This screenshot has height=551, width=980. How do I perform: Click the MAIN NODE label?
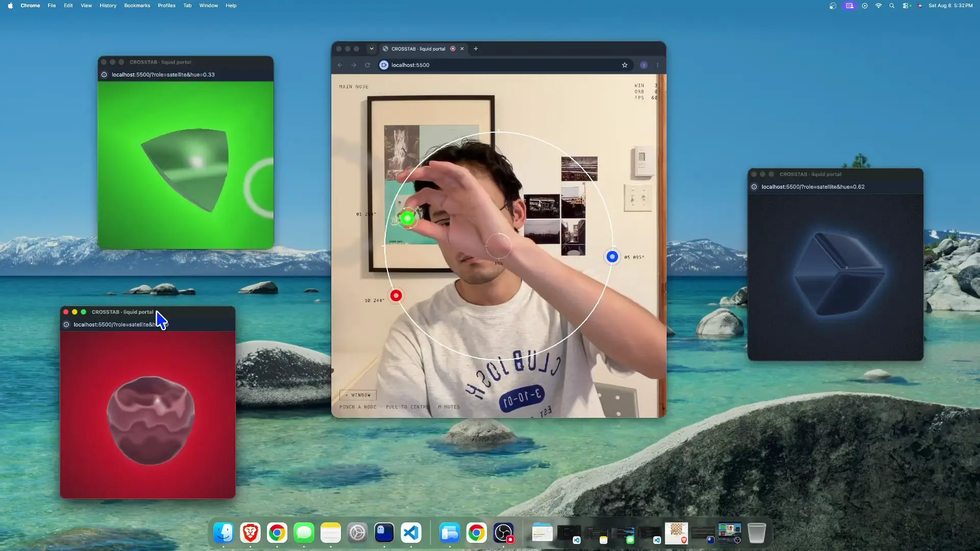point(354,87)
